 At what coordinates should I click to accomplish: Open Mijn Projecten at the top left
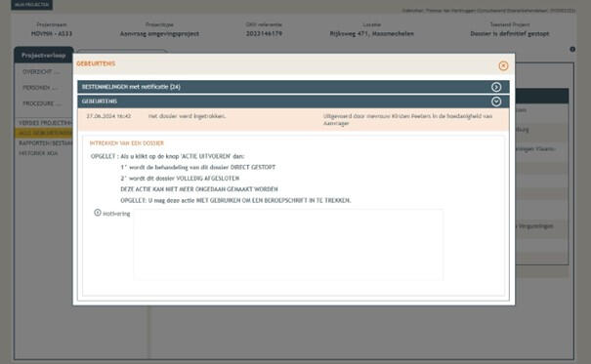pyautogui.click(x=31, y=5)
